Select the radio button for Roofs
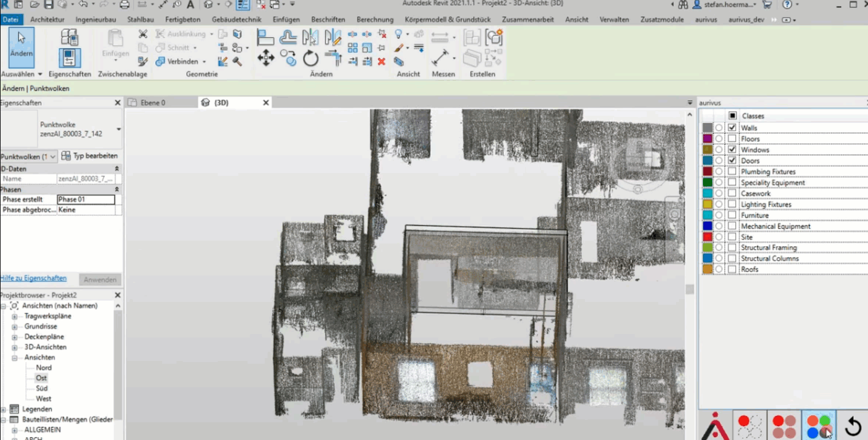Viewport: 868px width, 440px height. pyautogui.click(x=719, y=269)
